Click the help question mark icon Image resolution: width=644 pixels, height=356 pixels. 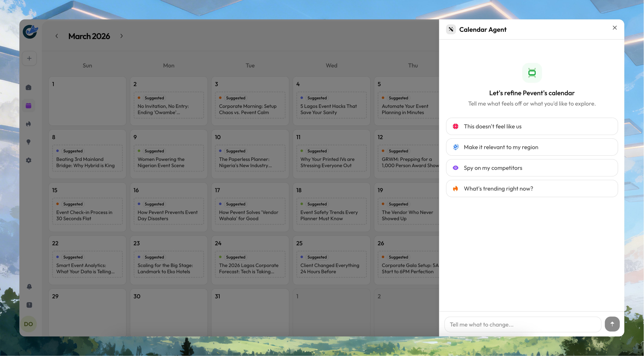point(29,305)
